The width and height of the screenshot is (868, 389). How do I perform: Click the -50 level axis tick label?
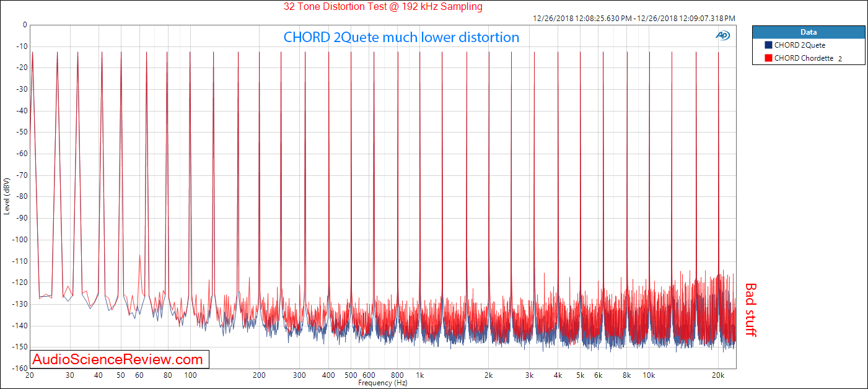[22, 133]
